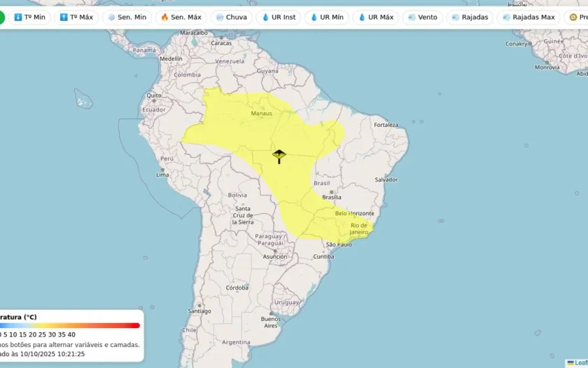Click the green circle button at top-left
This screenshot has height=368, width=588.
2,18
